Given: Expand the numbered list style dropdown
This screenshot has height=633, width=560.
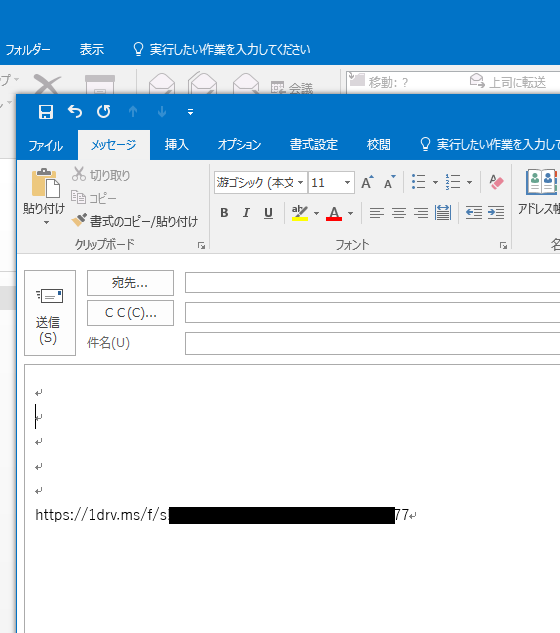Looking at the screenshot, I should click(x=469, y=182).
